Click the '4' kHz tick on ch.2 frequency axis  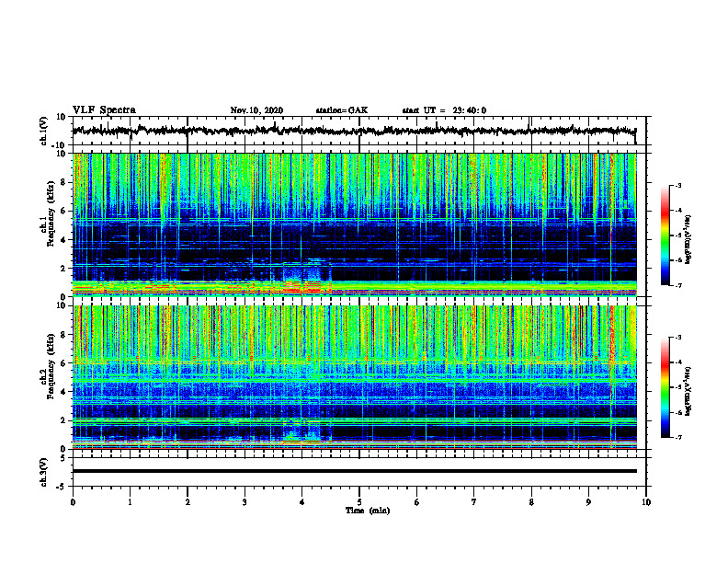pyautogui.click(x=63, y=392)
